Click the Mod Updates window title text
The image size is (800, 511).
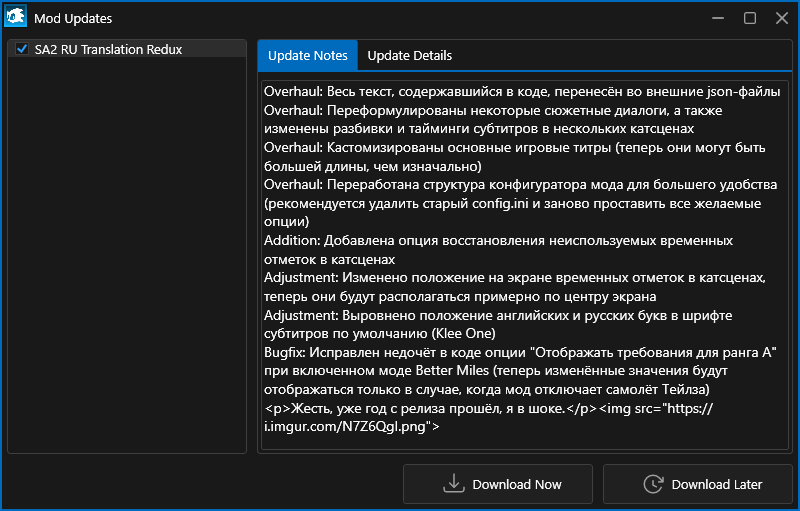73,18
